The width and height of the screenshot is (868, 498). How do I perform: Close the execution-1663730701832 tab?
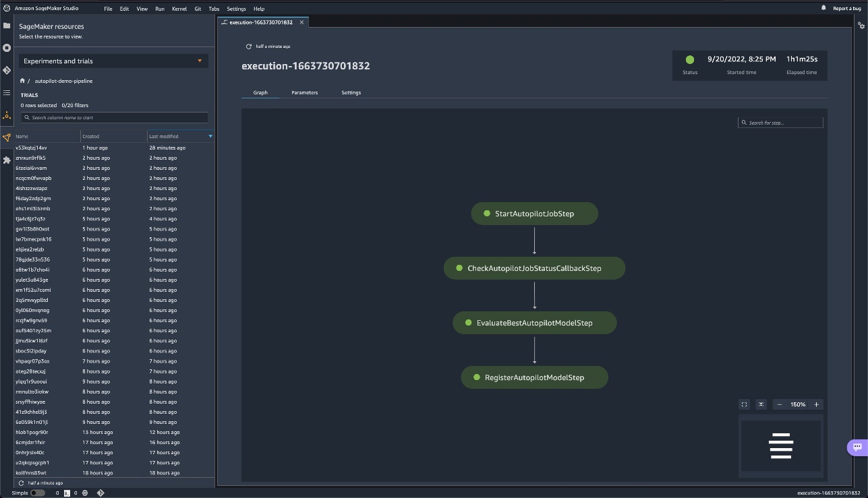point(301,22)
